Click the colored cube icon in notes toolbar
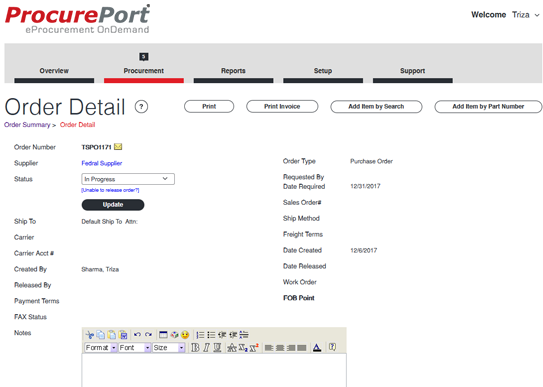This screenshot has height=387, width=543. (174, 335)
